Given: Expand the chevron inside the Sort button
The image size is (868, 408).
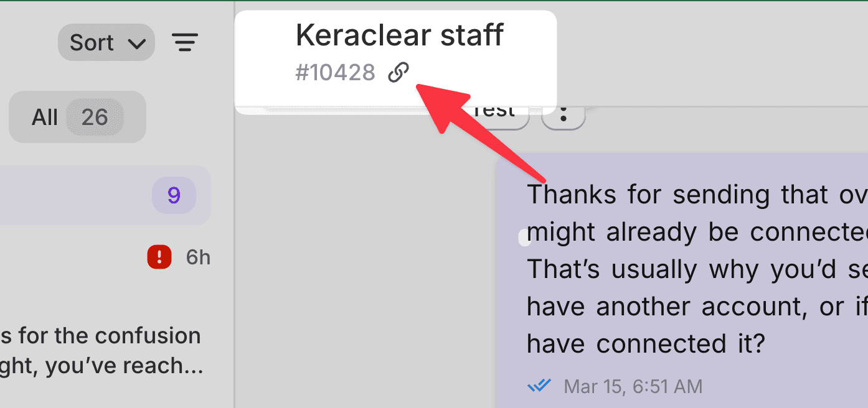Looking at the screenshot, I should tap(136, 44).
